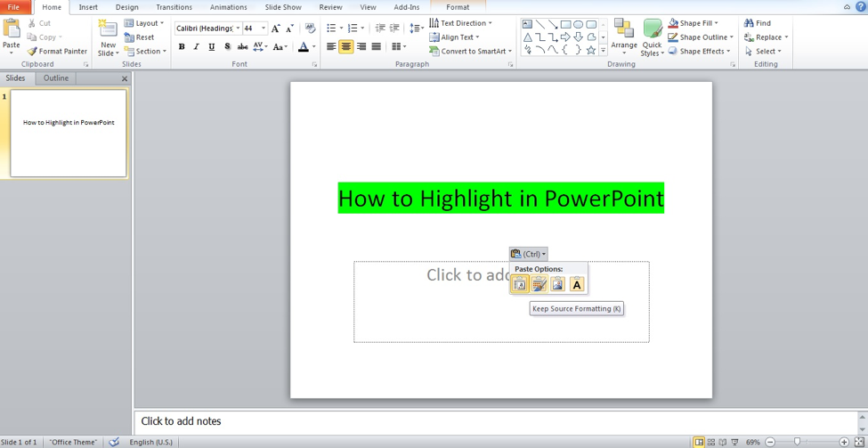Enable center text alignment
The height and width of the screenshot is (448, 868).
(x=346, y=47)
